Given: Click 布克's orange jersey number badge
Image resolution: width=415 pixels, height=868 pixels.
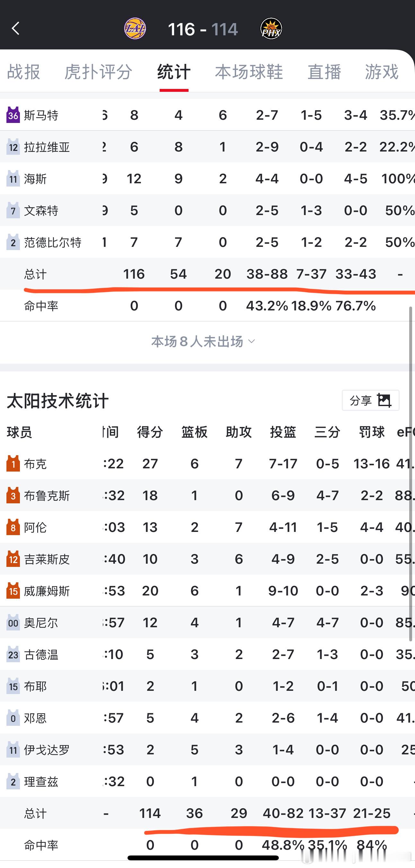Looking at the screenshot, I should [x=13, y=463].
